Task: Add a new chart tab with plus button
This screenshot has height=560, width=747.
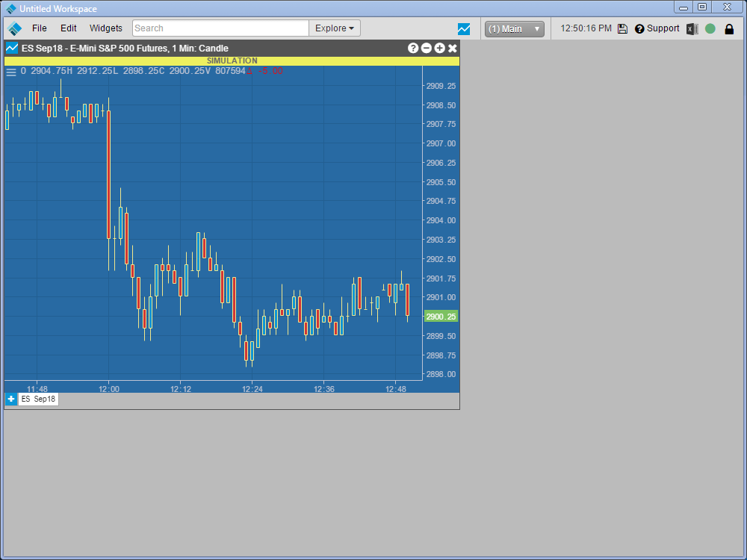Action: (x=11, y=399)
